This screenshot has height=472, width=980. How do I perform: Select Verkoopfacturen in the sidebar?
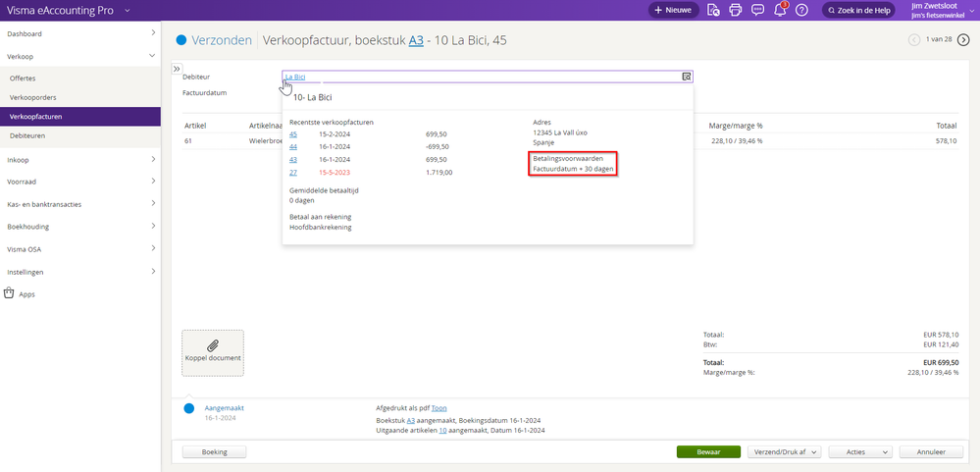(80, 116)
